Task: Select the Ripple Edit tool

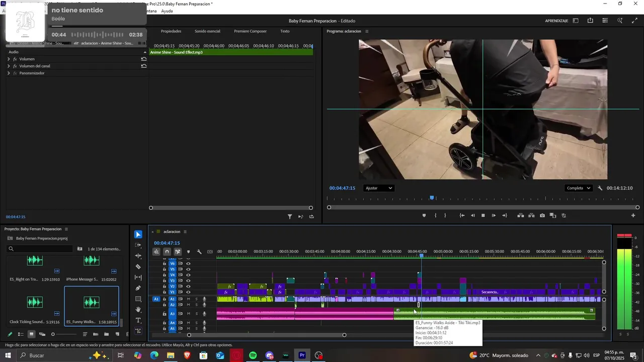Action: click(138, 256)
